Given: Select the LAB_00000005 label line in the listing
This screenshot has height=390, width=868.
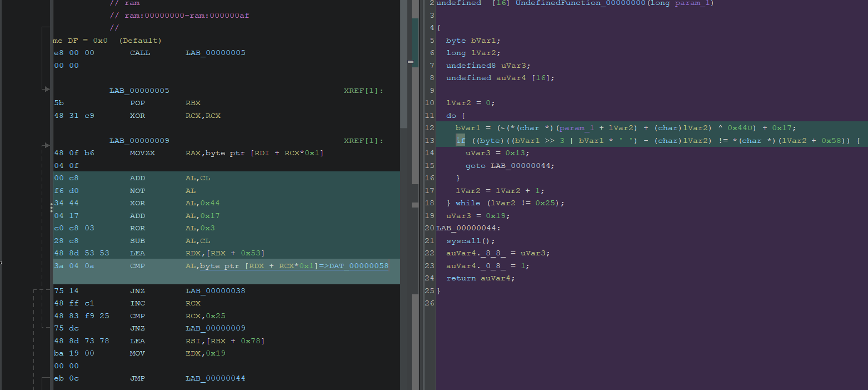Looking at the screenshot, I should coord(139,91).
